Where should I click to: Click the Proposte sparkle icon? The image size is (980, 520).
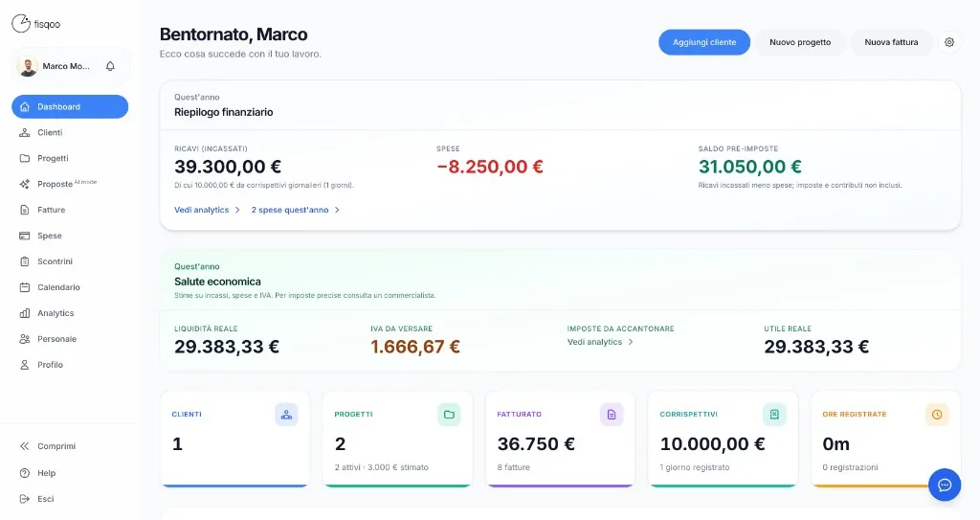tap(24, 184)
